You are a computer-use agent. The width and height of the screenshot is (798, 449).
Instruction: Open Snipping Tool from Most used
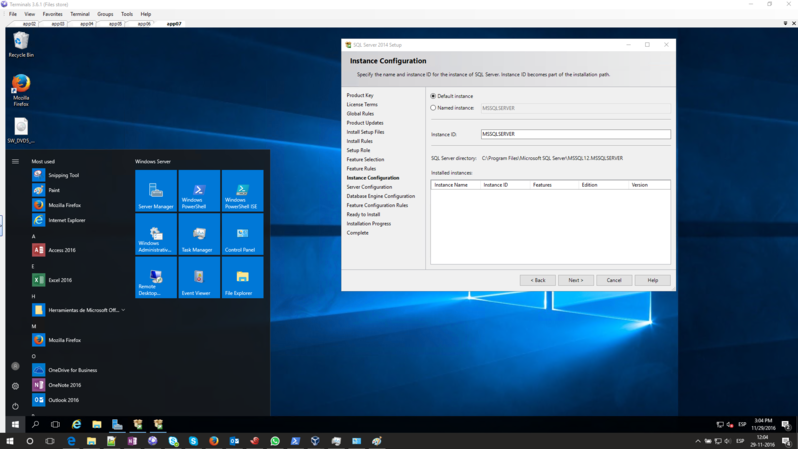(63, 175)
